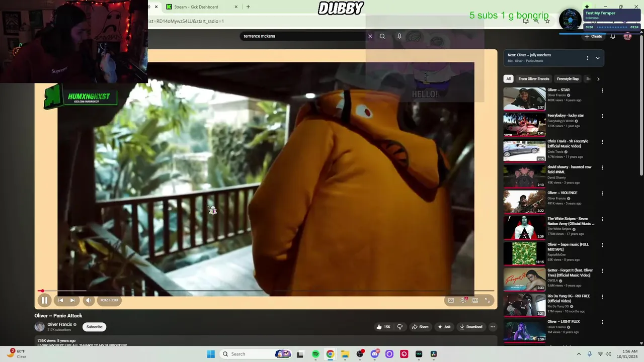Open the YouTube account avatar menu
This screenshot has height=362, width=644.
point(627,36)
